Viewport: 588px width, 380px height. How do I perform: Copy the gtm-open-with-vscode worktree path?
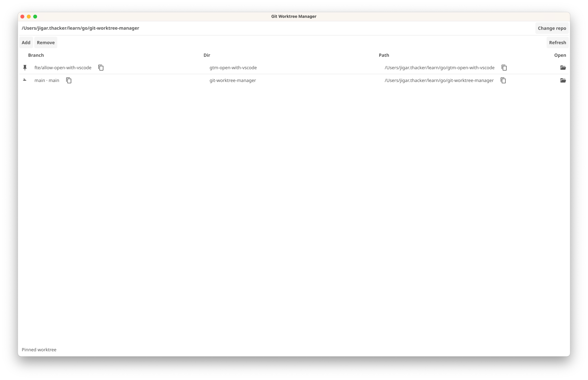click(x=504, y=68)
